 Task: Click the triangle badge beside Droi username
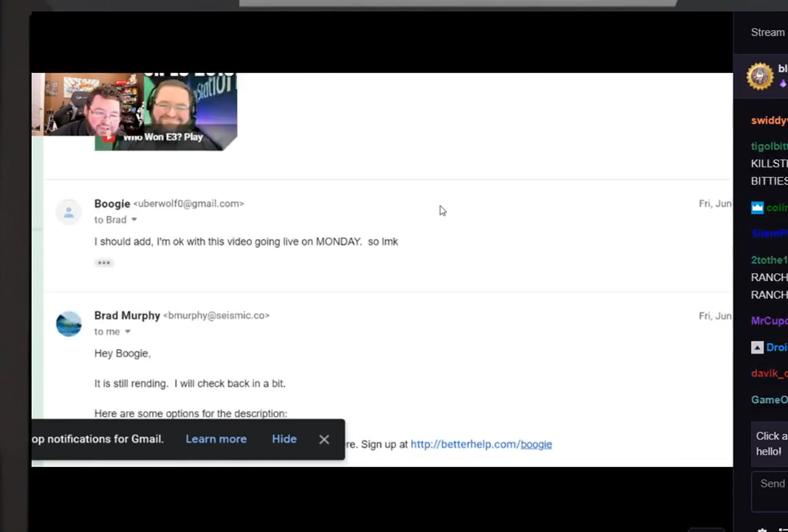[757, 348]
